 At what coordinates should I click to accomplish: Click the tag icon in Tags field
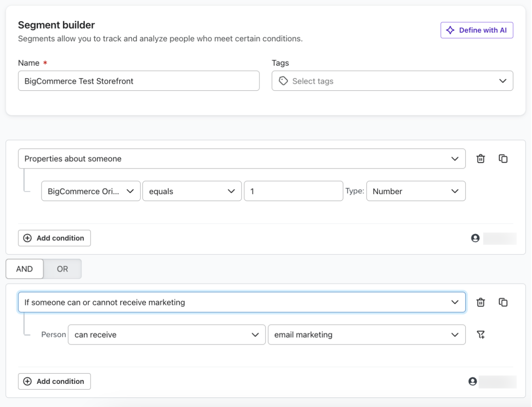pyautogui.click(x=283, y=81)
